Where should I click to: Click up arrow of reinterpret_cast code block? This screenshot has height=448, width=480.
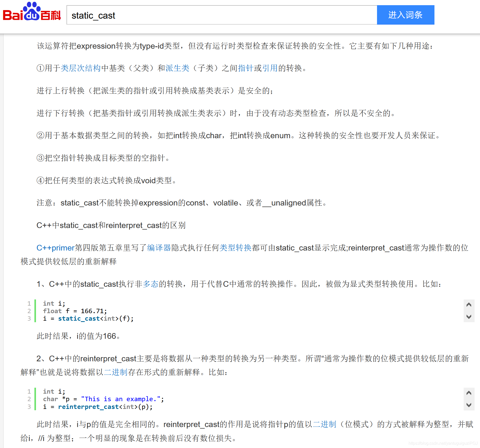coord(469,393)
